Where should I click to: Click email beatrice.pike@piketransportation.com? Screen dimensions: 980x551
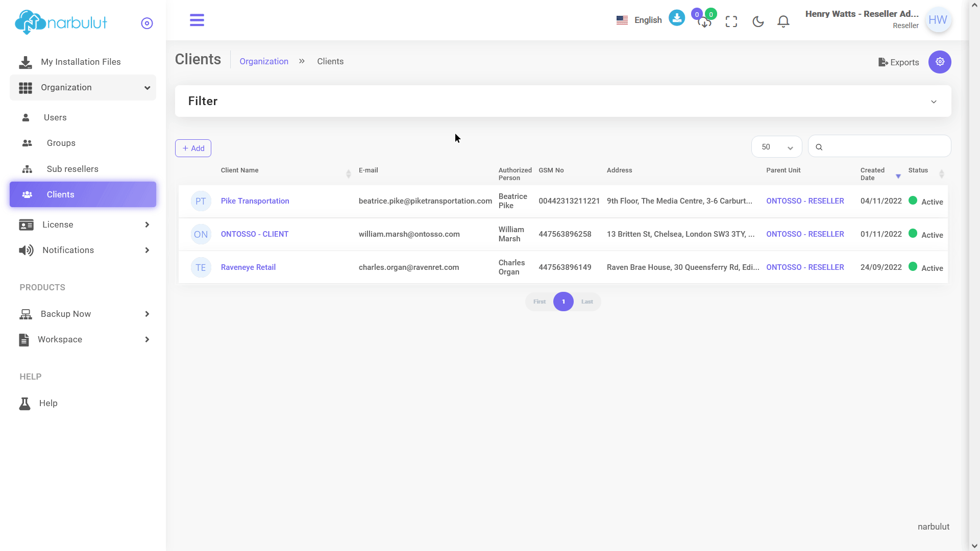(425, 201)
